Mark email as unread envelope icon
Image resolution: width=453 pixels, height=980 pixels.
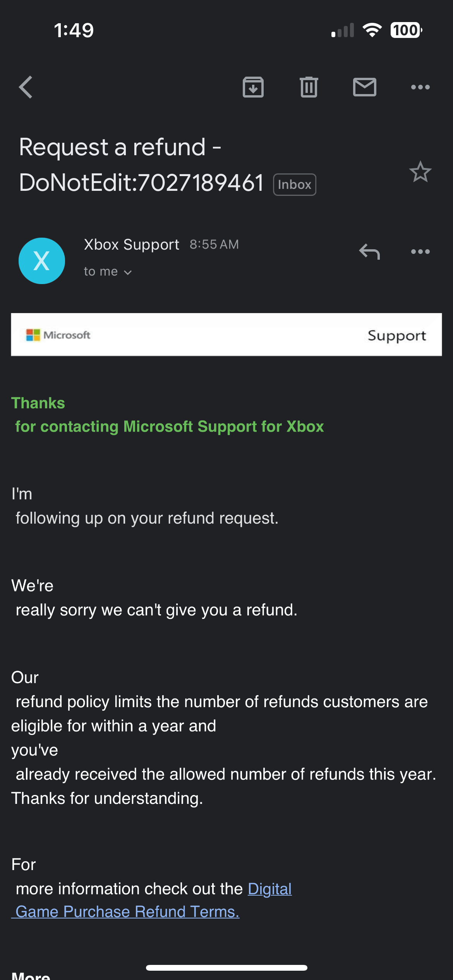click(x=365, y=87)
